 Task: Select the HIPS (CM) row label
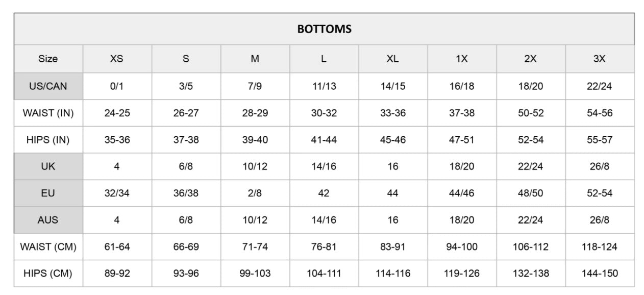click(48, 274)
